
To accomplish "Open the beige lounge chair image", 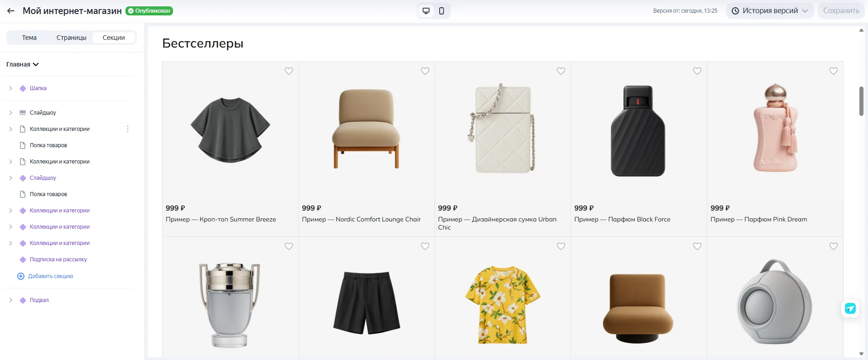I will pos(366,129).
